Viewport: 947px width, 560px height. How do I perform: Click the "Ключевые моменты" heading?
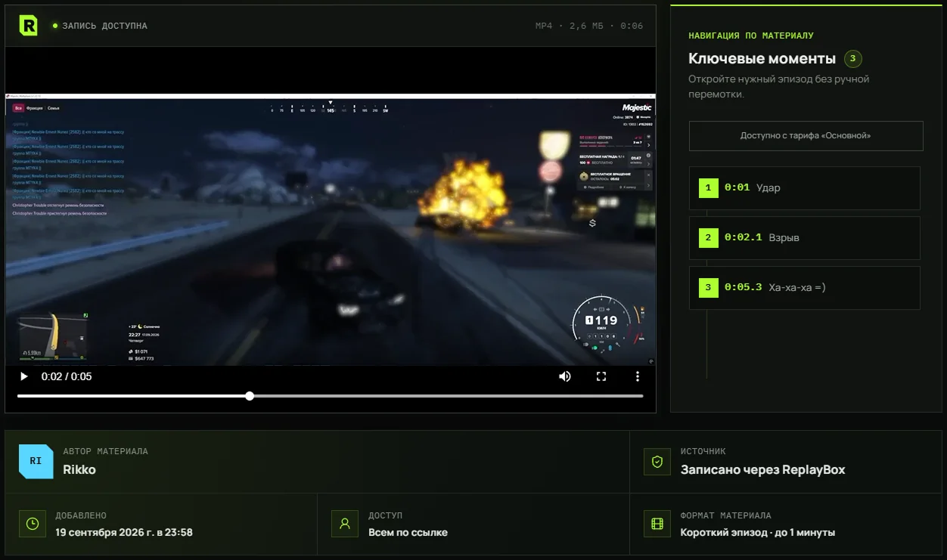[762, 59]
